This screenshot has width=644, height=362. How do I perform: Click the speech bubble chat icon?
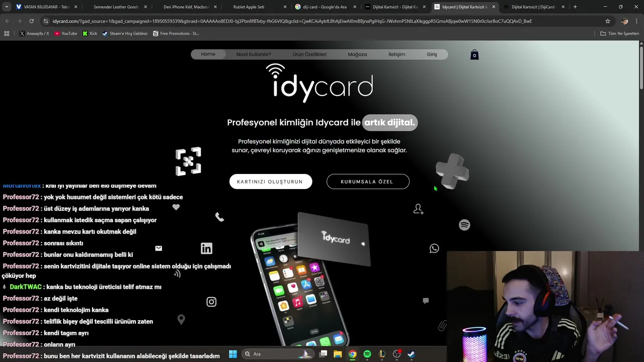(x=426, y=301)
